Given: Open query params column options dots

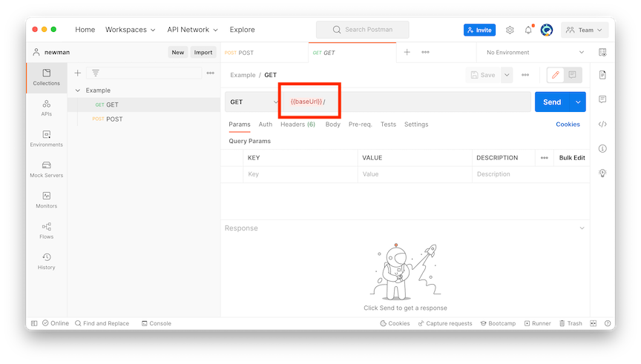Looking at the screenshot, I should (x=544, y=158).
